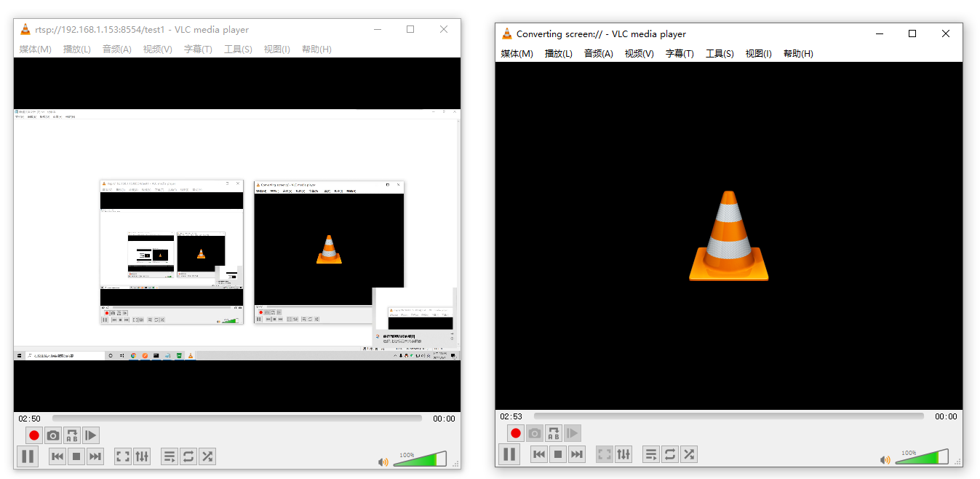Open 媒体(M) menu in the Converting window
Image resolution: width=980 pixels, height=479 pixels.
(517, 54)
